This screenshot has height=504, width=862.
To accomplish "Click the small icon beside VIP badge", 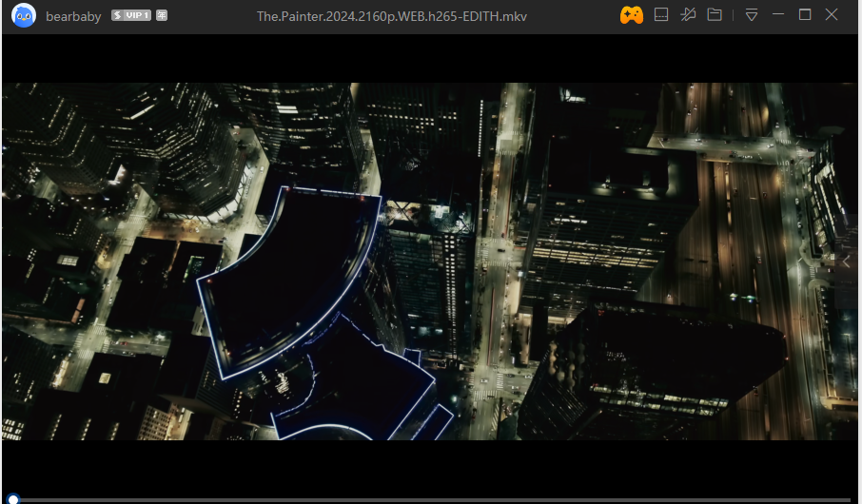I will pyautogui.click(x=162, y=16).
